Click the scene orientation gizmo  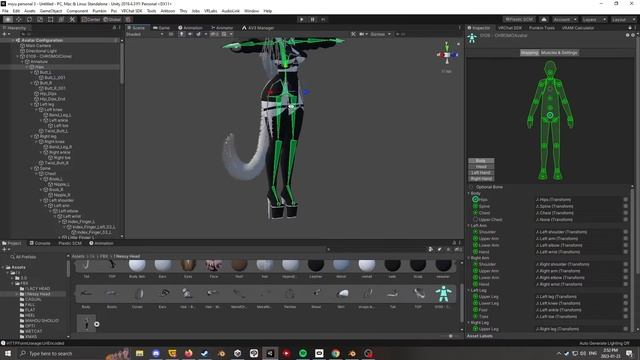[447, 54]
